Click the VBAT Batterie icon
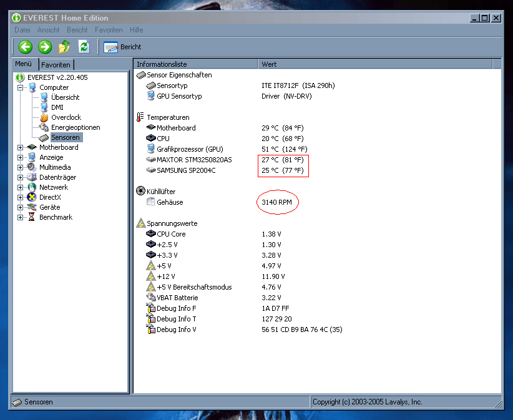The width and height of the screenshot is (513, 420). pos(151,297)
